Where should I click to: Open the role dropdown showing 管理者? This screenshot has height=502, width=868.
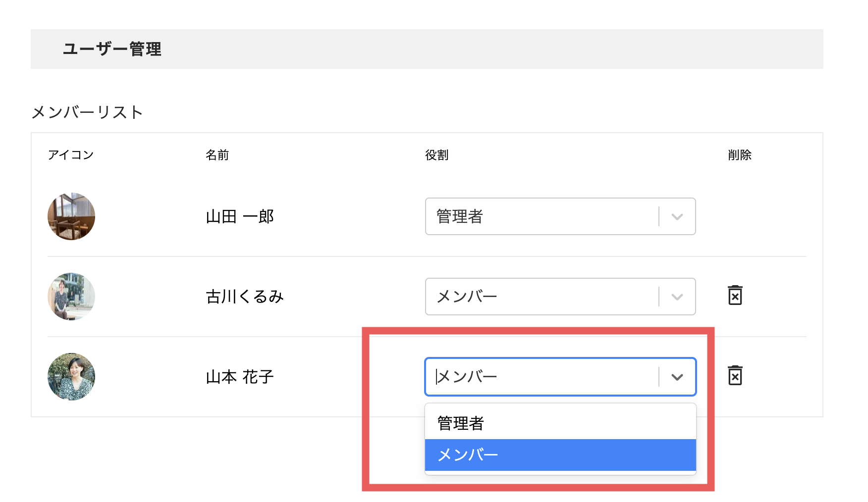(560, 216)
